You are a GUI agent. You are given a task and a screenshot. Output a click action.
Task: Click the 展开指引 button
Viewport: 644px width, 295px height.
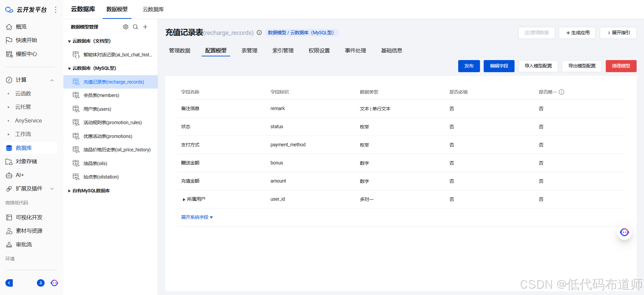pyautogui.click(x=618, y=33)
